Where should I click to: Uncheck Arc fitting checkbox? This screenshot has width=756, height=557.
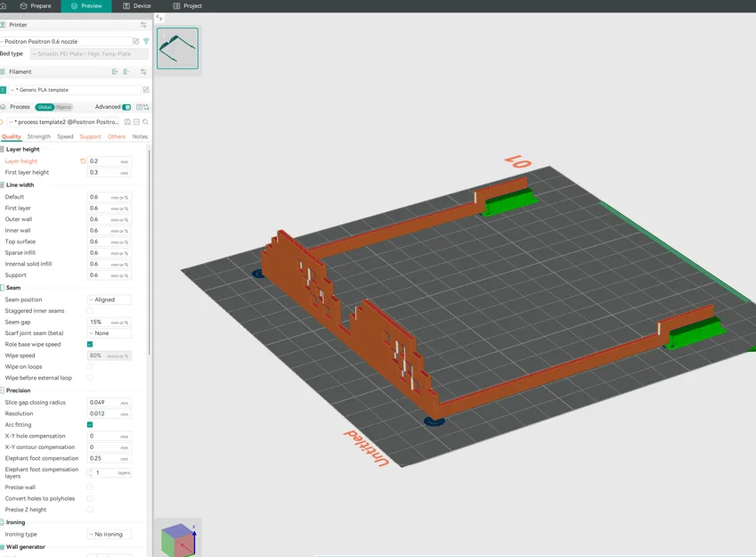tap(90, 425)
